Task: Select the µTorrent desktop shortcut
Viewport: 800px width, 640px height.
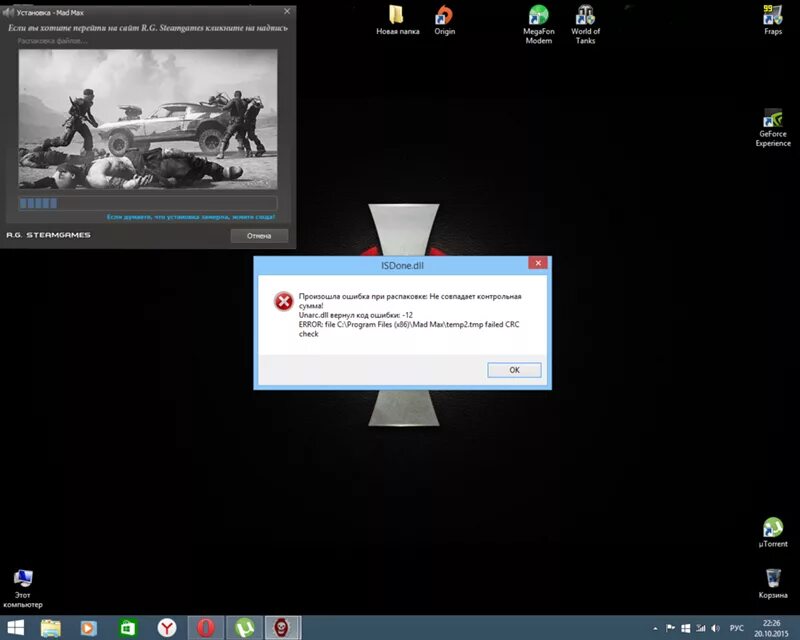Action: point(773,533)
